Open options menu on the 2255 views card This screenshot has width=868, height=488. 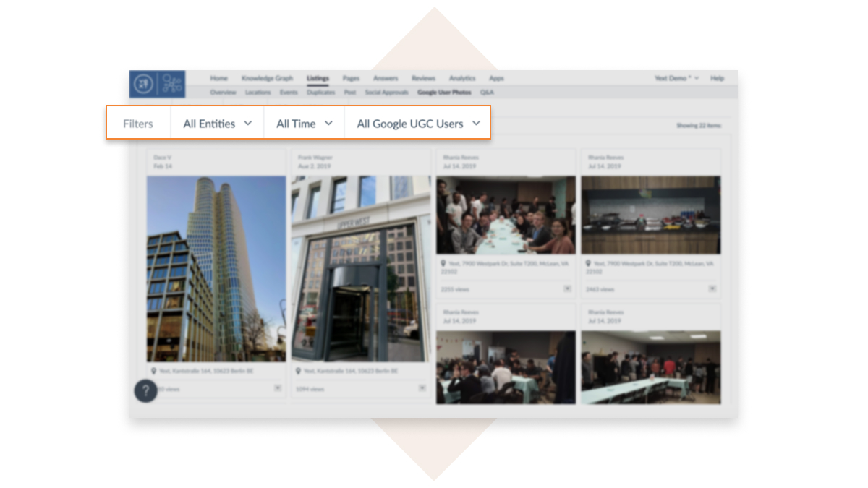(567, 288)
